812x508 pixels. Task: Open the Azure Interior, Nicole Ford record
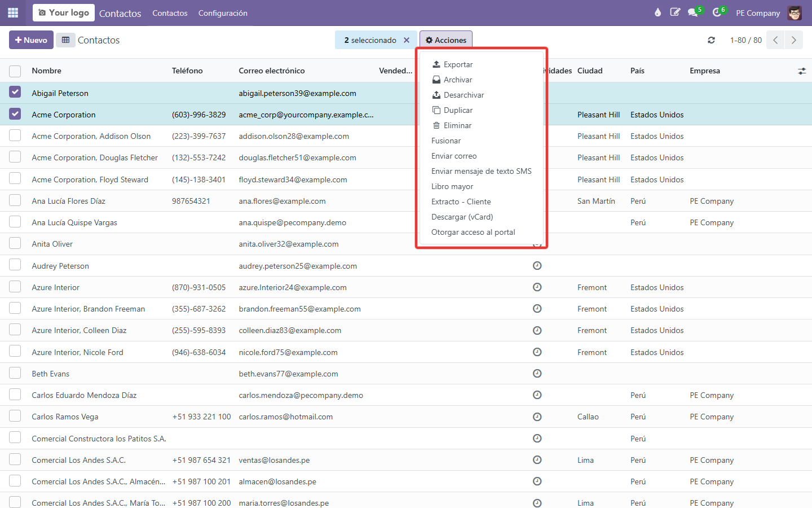pyautogui.click(x=77, y=352)
